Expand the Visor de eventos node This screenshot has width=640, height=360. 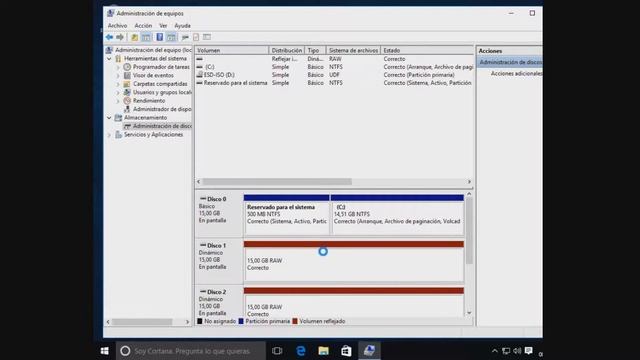[118, 76]
